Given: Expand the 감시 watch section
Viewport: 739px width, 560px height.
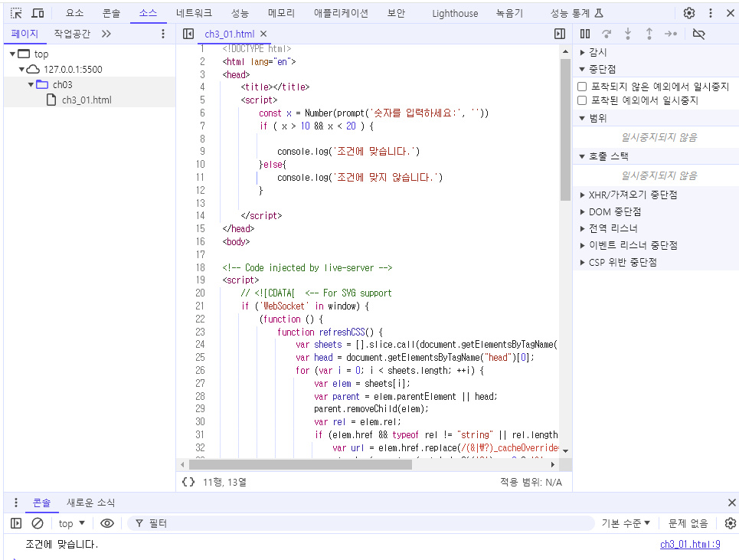Looking at the screenshot, I should point(583,52).
